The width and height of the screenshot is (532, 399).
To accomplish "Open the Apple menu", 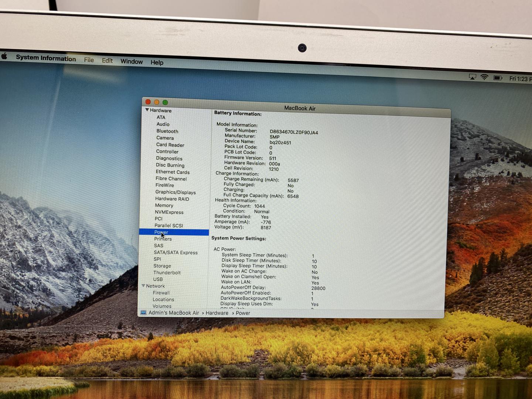I will click(x=4, y=56).
